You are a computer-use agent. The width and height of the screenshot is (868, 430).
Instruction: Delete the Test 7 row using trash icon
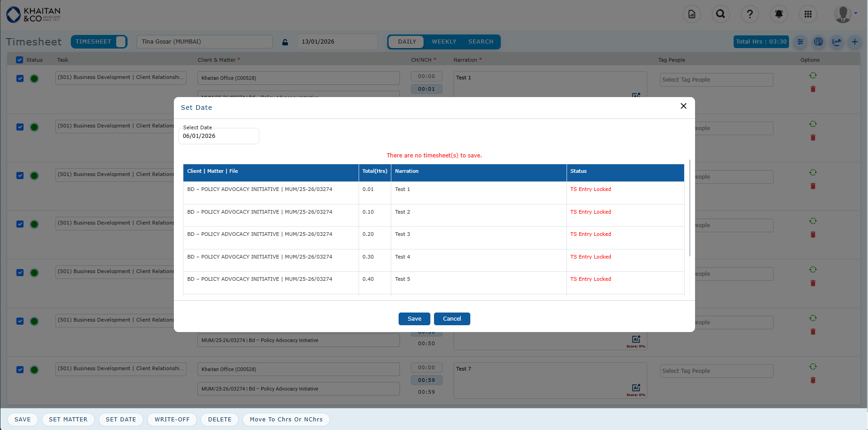(x=813, y=380)
